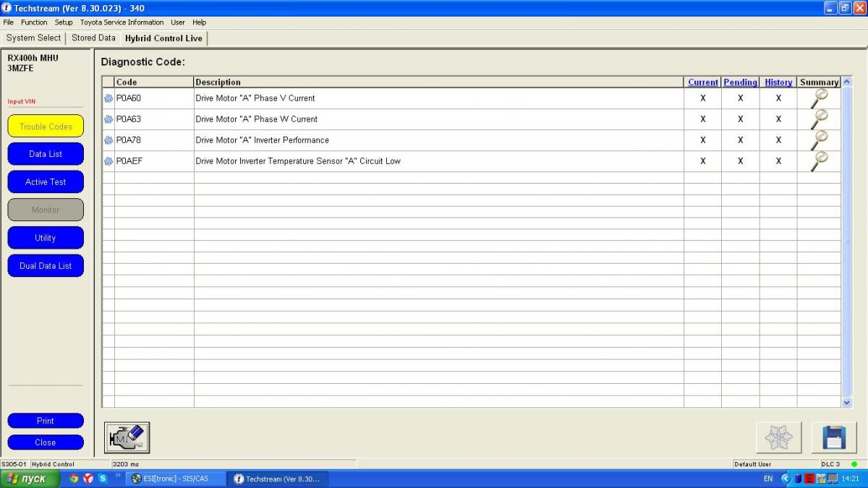Screen dimensions: 868x488
Task: Select code P0A78 in the table
Action: [129, 140]
